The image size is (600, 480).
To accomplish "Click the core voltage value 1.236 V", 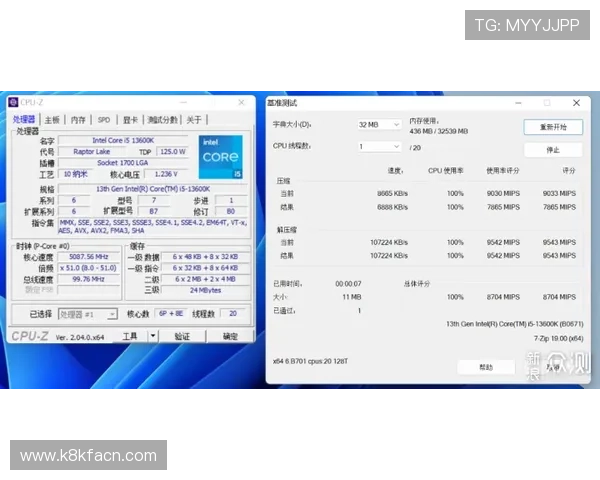I will pyautogui.click(x=166, y=174).
